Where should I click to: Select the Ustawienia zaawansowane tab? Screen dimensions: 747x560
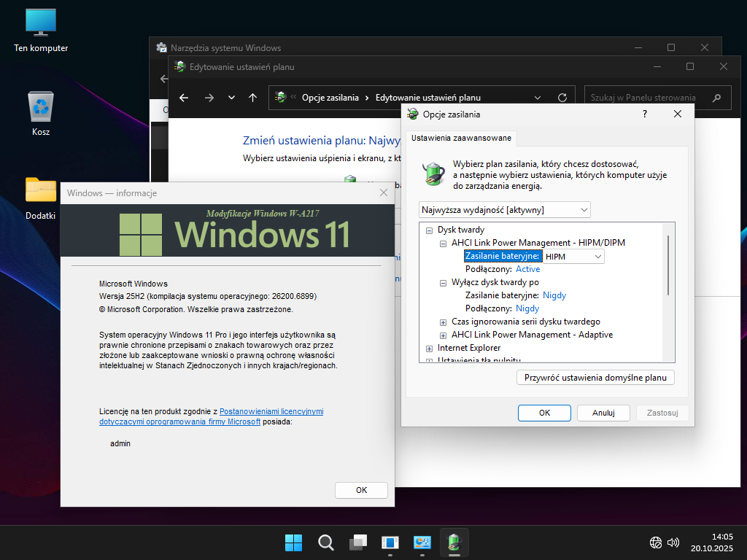tap(461, 138)
